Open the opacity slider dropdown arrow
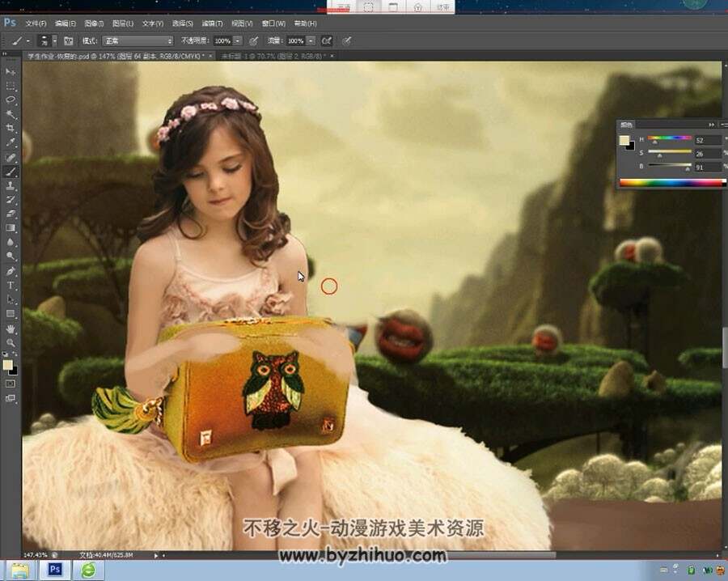The width and height of the screenshot is (728, 581). tap(237, 41)
